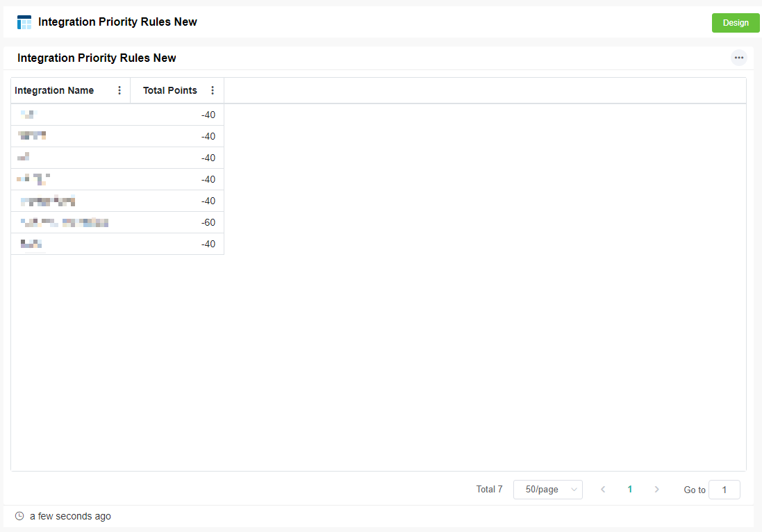Click the table icon beside the page title
The width and height of the screenshot is (762, 532).
24,22
